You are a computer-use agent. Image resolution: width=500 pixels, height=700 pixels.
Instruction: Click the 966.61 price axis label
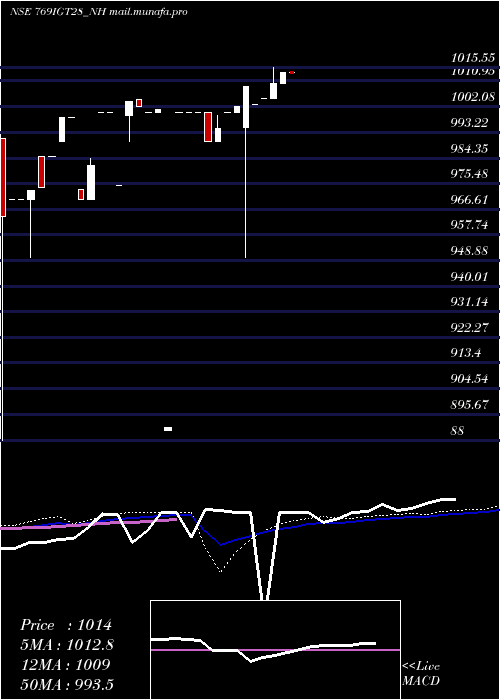[x=470, y=200]
